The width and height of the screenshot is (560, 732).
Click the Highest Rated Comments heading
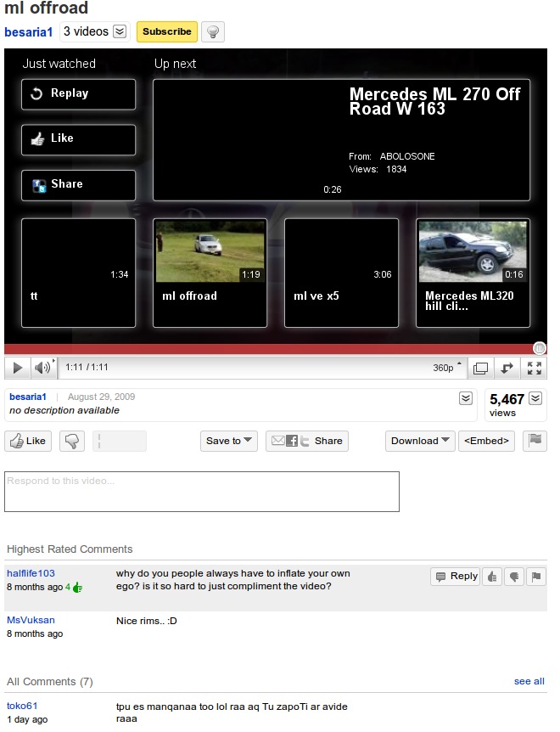coord(70,549)
